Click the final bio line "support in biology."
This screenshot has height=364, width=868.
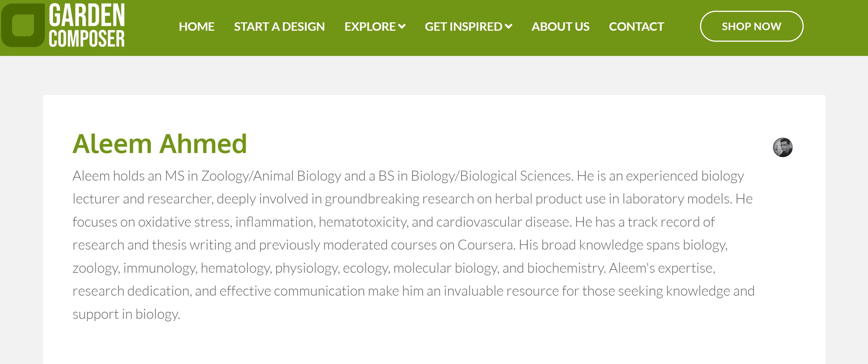(x=126, y=314)
